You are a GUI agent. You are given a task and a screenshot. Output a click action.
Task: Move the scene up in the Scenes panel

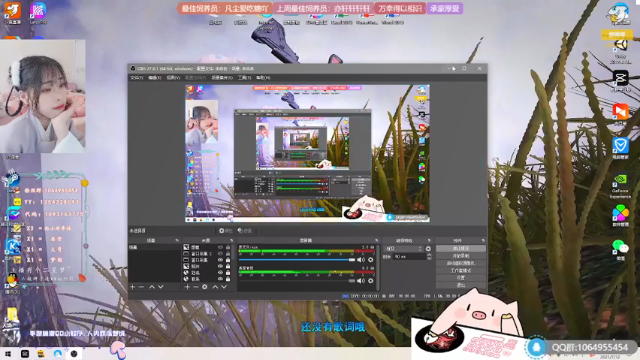tap(152, 287)
